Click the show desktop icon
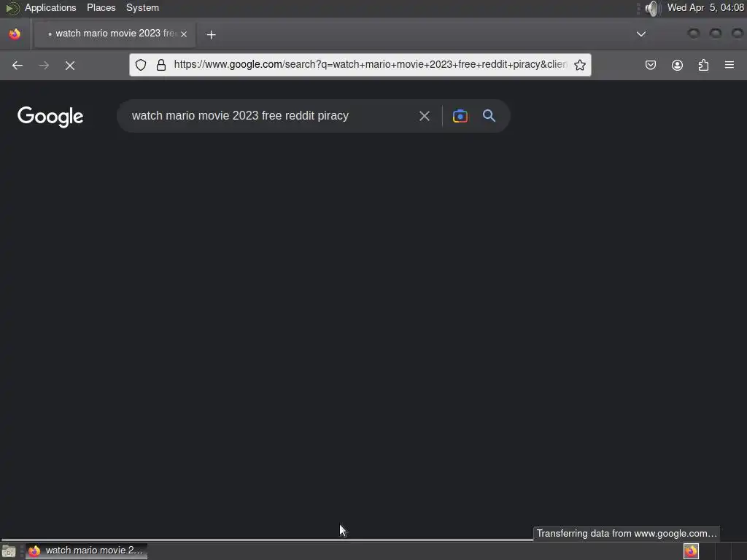 (9, 551)
